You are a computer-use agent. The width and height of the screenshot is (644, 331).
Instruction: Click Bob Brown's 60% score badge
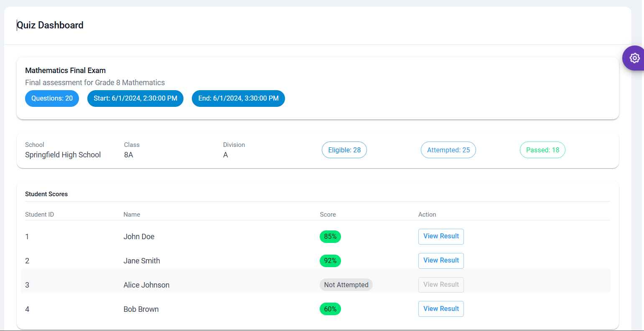point(330,309)
